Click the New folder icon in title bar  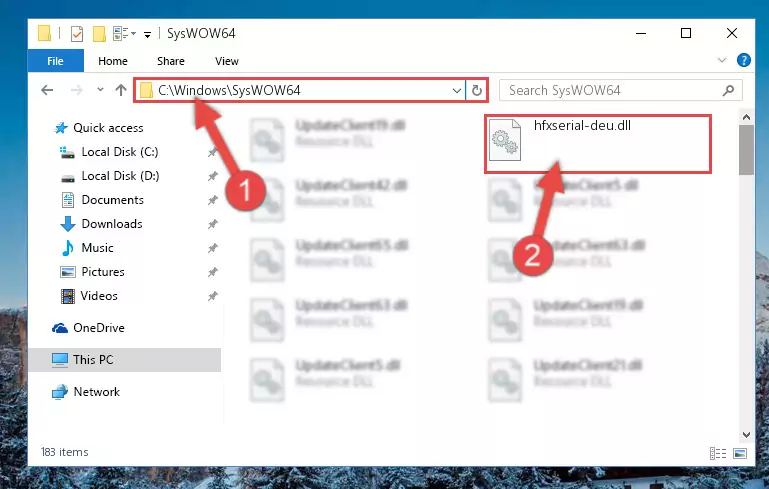[99, 33]
